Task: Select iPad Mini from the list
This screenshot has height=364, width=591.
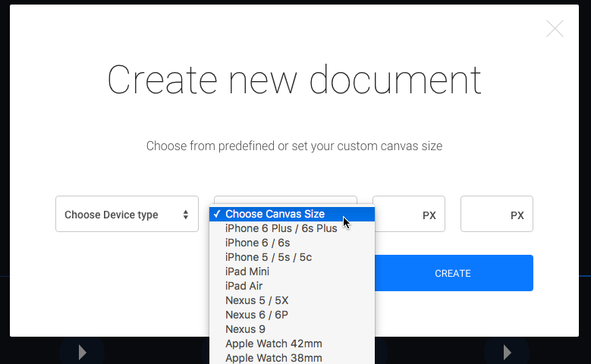Action: point(292,271)
